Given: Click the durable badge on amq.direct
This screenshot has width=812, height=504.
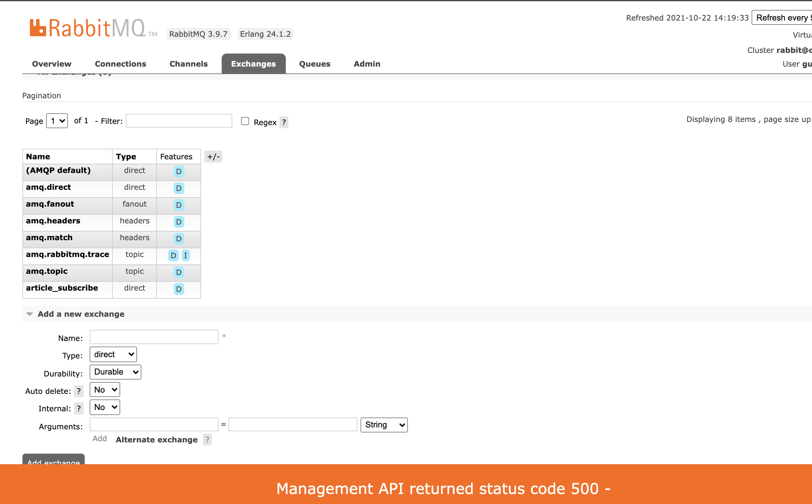Looking at the screenshot, I should (178, 188).
